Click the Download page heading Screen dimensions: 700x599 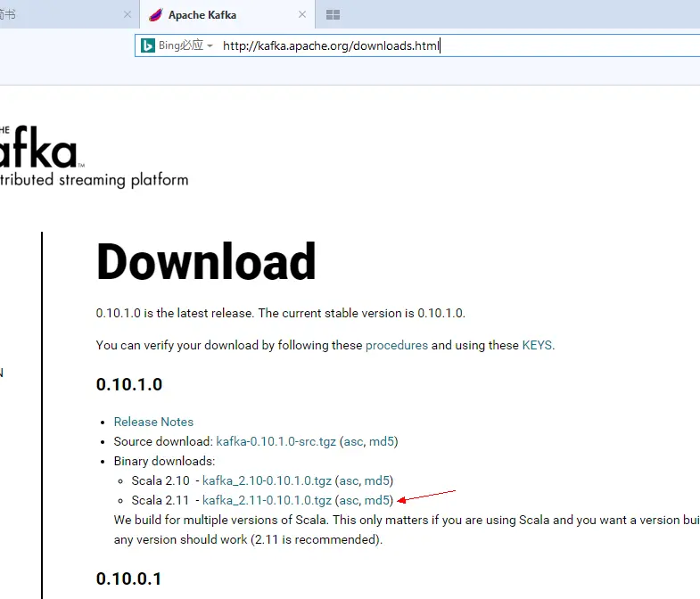(206, 261)
